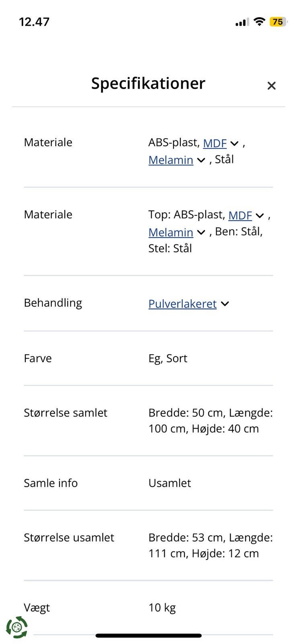Tap the 12.47 clock in status bar
Screen dimensions: 297x644
pos(34,22)
